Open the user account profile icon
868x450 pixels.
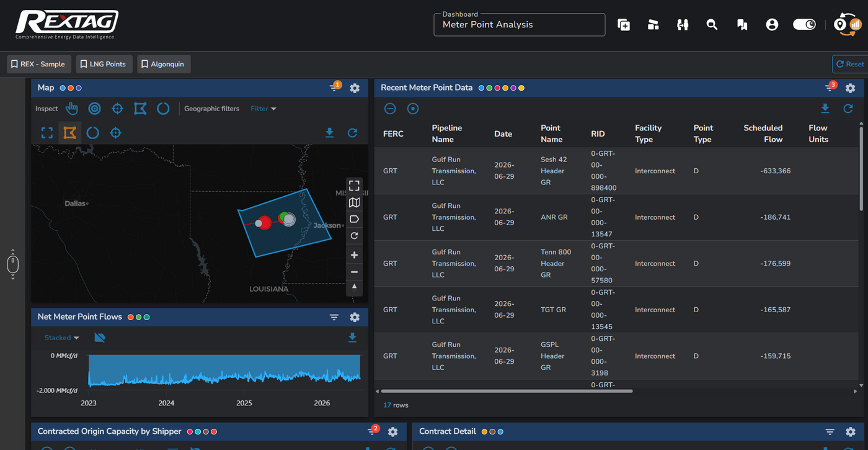tap(772, 25)
